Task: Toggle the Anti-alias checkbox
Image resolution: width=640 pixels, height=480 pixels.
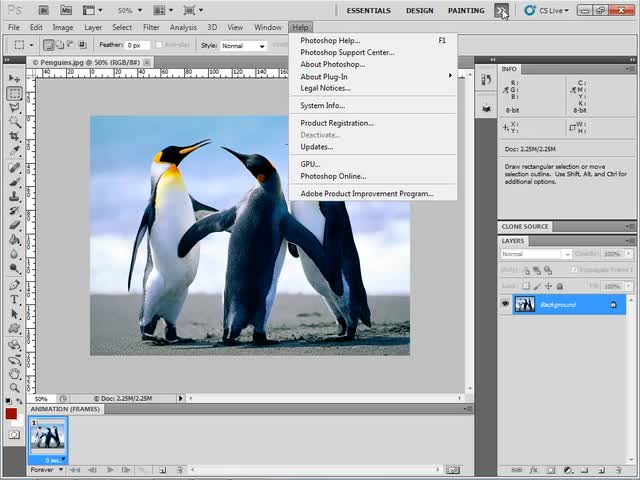Action: point(158,45)
